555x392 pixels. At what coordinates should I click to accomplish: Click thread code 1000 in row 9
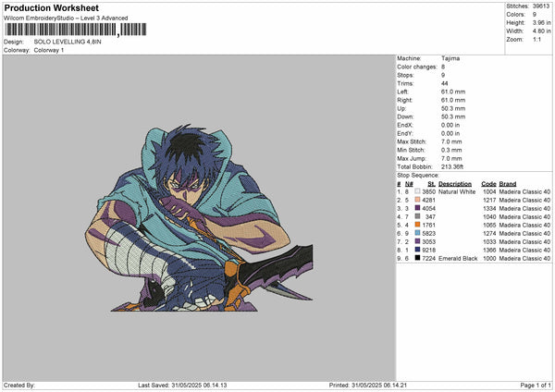(489, 258)
